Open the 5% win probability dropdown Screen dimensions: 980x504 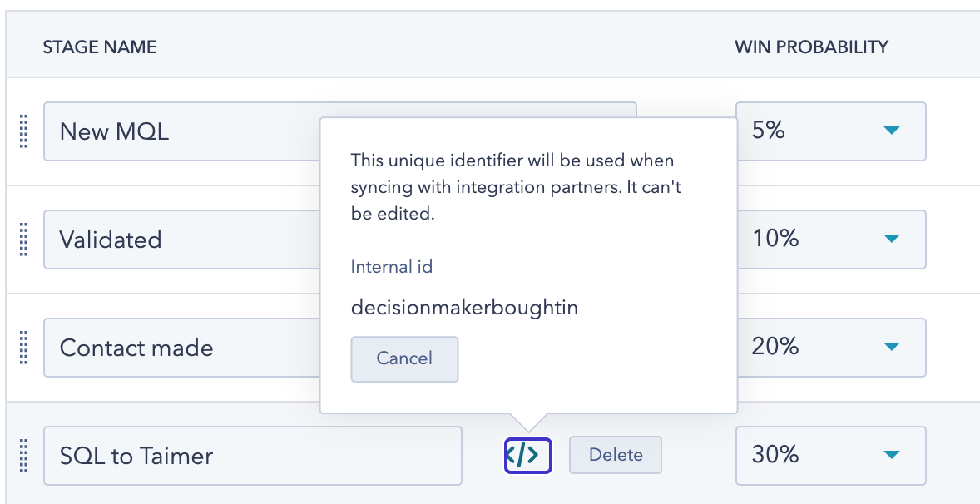830,131
